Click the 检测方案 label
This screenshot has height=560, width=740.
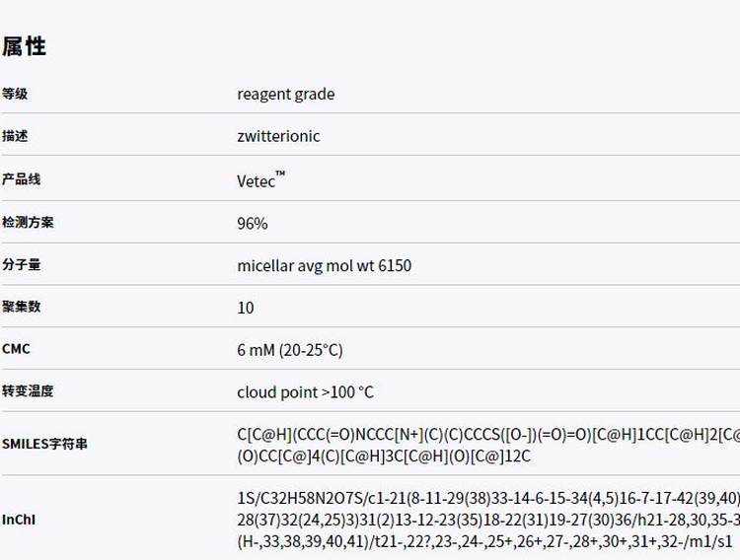coord(28,222)
